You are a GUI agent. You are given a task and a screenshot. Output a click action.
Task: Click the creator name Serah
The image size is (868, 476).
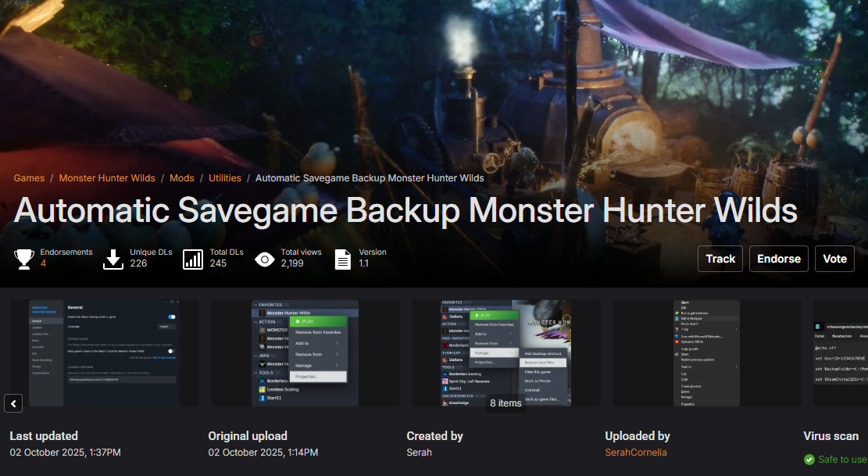[x=419, y=453]
